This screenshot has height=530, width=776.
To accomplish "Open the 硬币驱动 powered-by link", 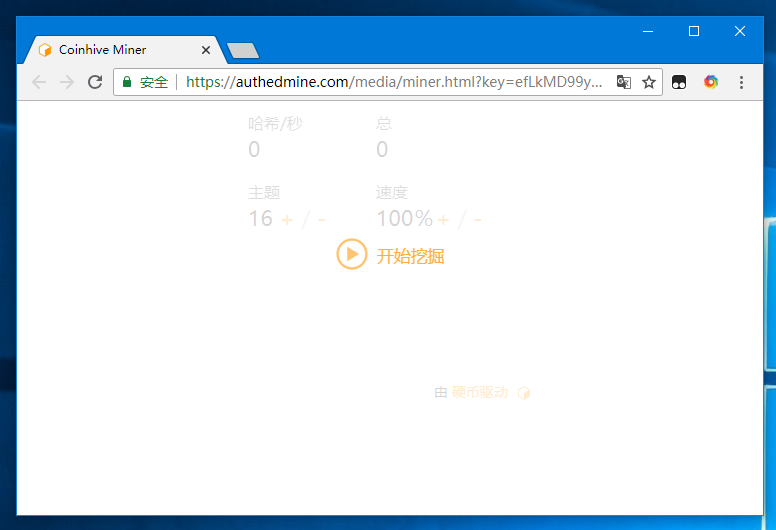I will tap(480, 393).
